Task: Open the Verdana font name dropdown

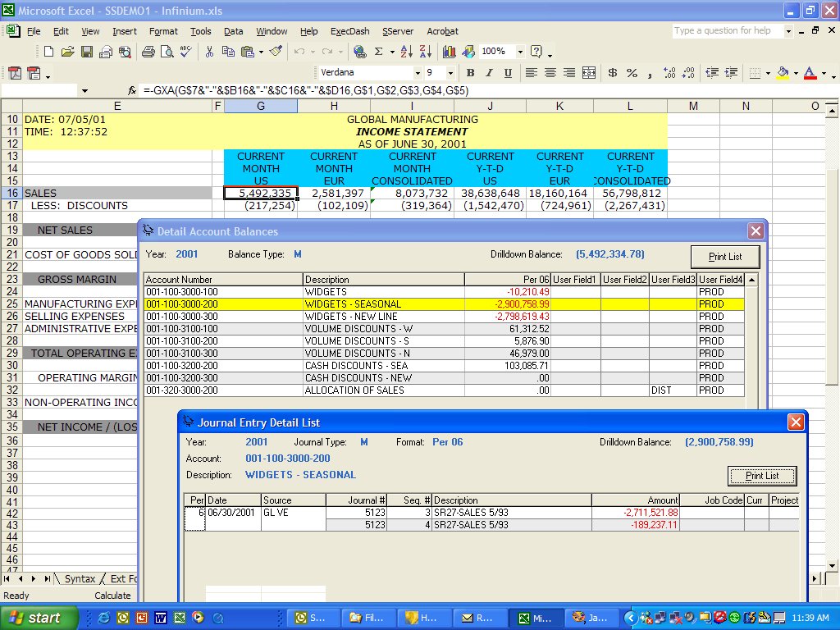Action: [418, 73]
